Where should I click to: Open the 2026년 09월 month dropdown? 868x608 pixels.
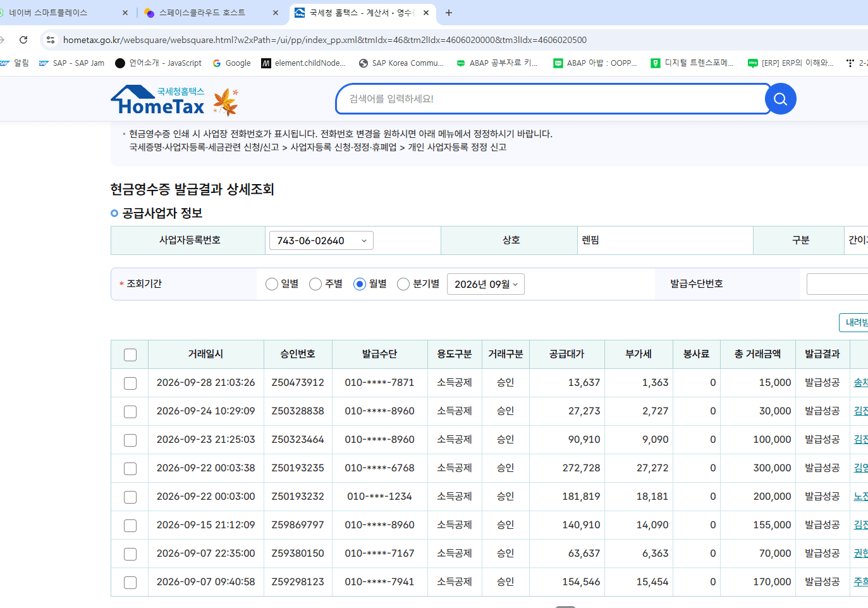486,284
